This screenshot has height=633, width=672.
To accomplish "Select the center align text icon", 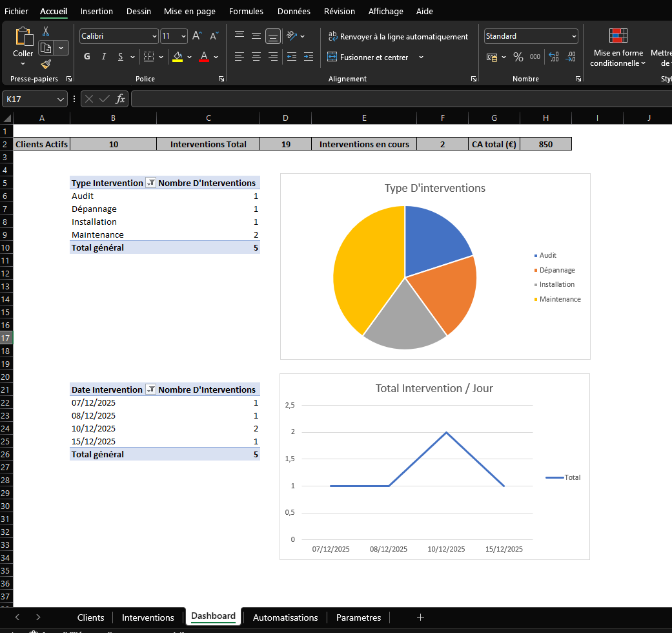I will click(256, 57).
